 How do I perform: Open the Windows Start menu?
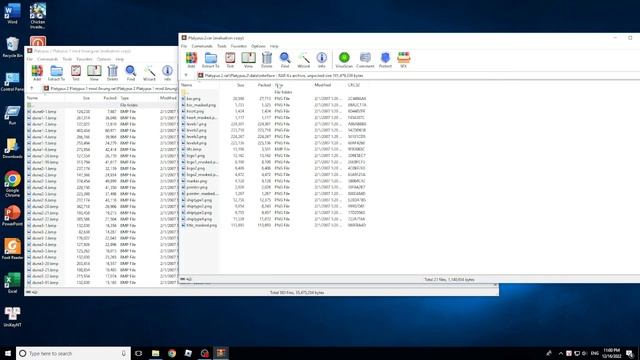[8, 353]
